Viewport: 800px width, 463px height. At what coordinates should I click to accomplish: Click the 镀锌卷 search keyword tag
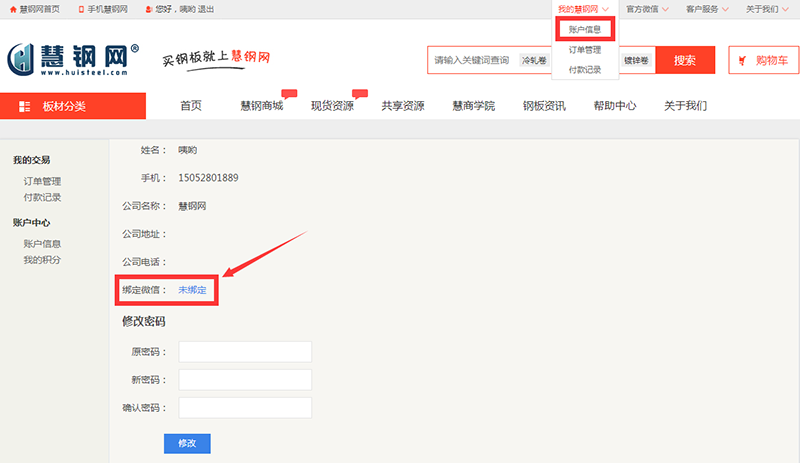click(x=636, y=60)
